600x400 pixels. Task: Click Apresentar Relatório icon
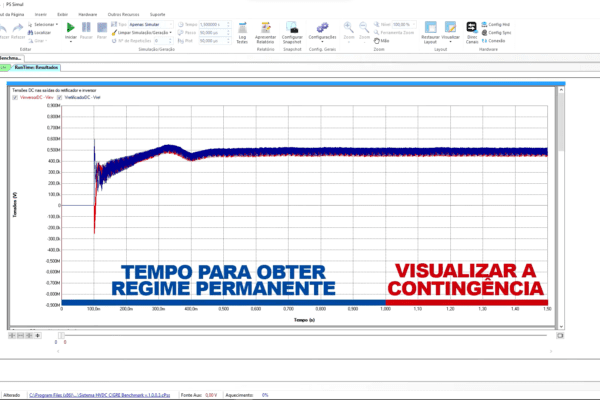[x=266, y=31]
